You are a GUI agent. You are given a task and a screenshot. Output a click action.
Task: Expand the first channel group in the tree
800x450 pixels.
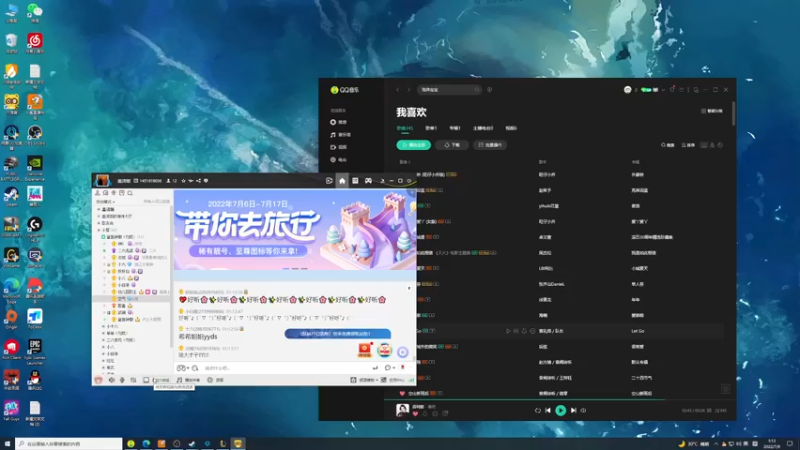point(99,209)
